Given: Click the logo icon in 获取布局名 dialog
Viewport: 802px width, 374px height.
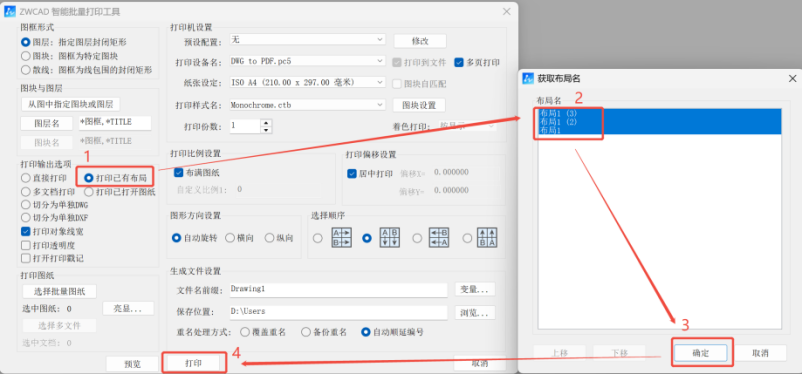Looking at the screenshot, I should point(528,78).
